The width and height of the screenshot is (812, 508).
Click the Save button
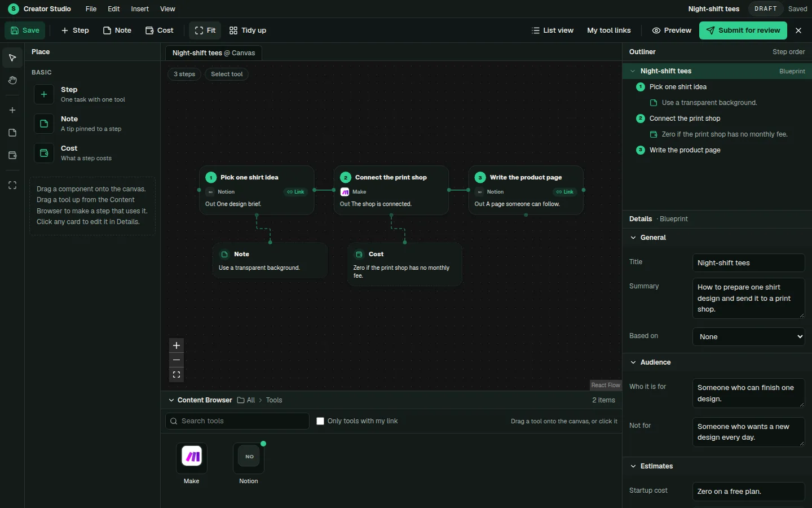25,30
